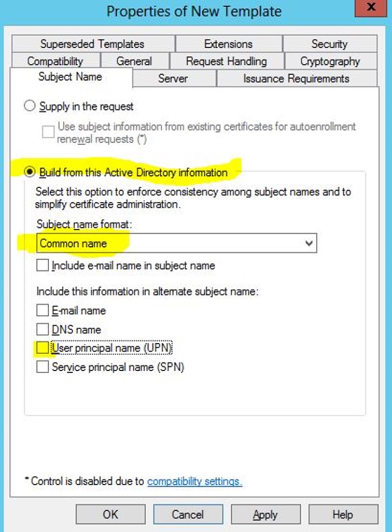Open Help for this dialog
This screenshot has height=532, width=392.
[343, 514]
